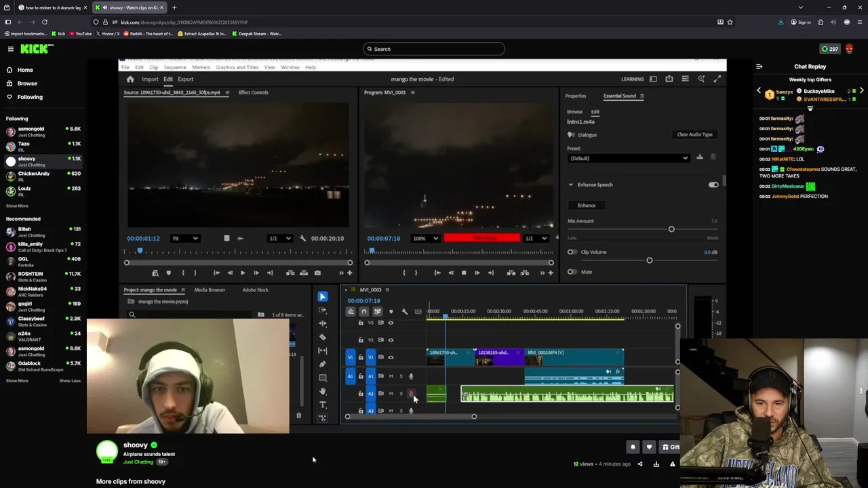Open Timeline Display Settings wrench
This screenshot has width=868, height=488.
[x=405, y=312]
